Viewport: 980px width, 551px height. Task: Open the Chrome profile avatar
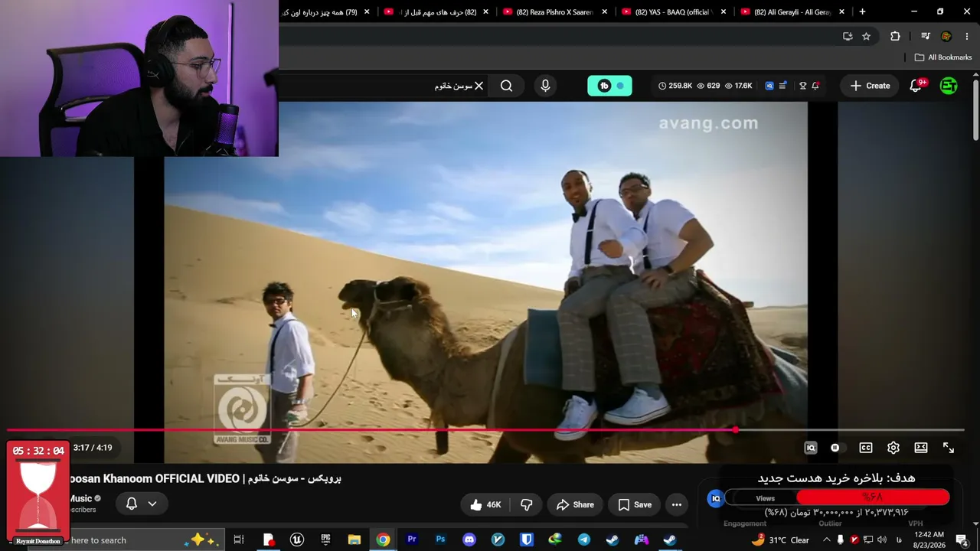click(x=946, y=36)
